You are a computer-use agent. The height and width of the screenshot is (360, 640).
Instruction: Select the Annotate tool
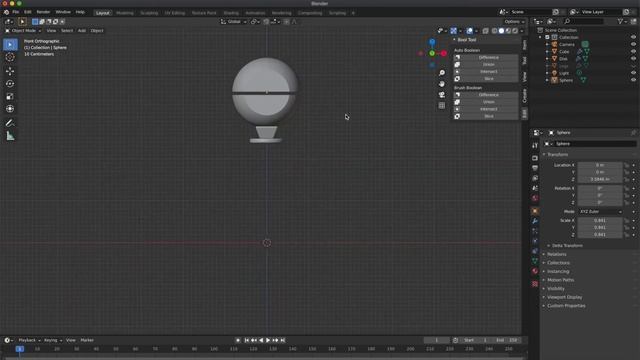click(10, 123)
